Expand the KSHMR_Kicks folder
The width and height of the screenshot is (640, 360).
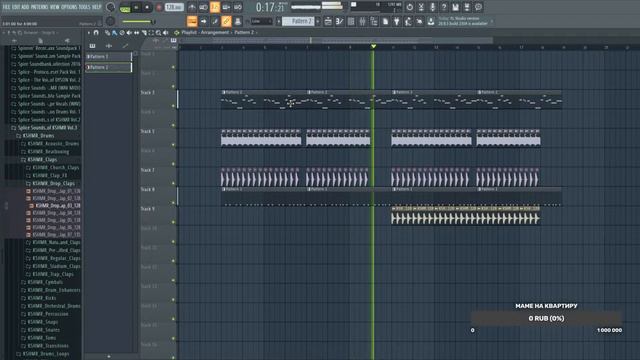click(42, 298)
